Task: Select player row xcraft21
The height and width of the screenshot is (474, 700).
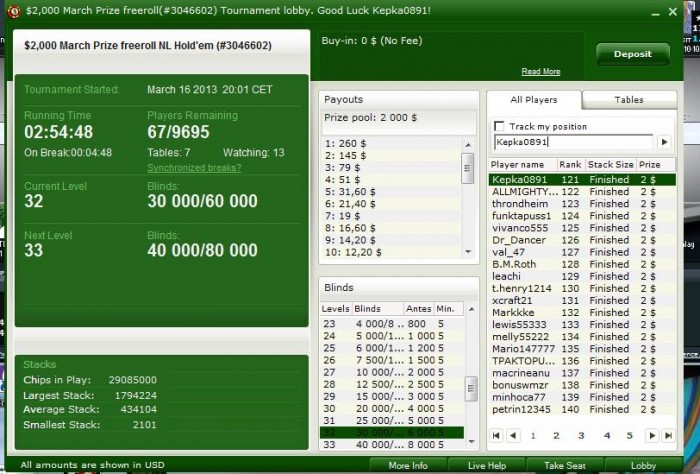Action: [582, 300]
